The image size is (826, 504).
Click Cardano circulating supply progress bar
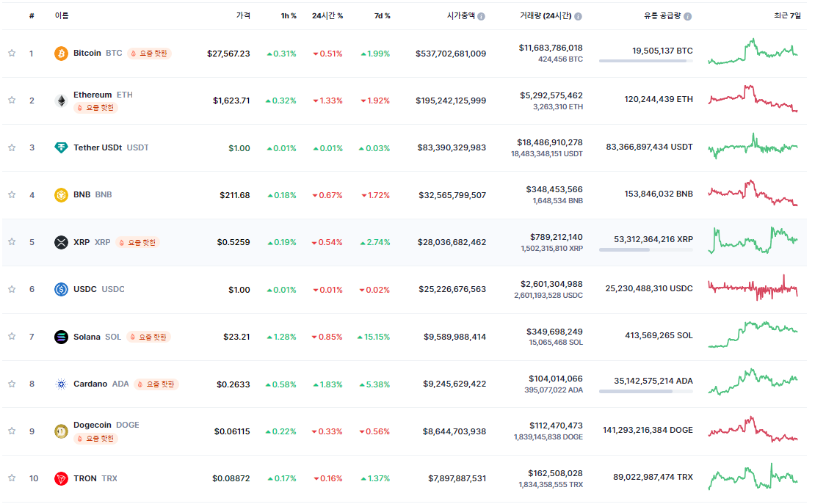point(646,392)
